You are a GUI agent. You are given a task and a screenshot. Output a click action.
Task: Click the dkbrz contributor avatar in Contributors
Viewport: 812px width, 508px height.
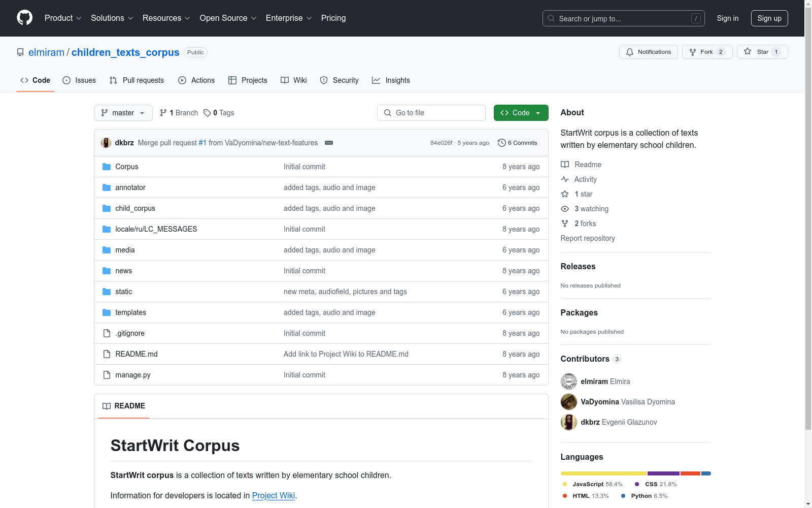pos(569,422)
